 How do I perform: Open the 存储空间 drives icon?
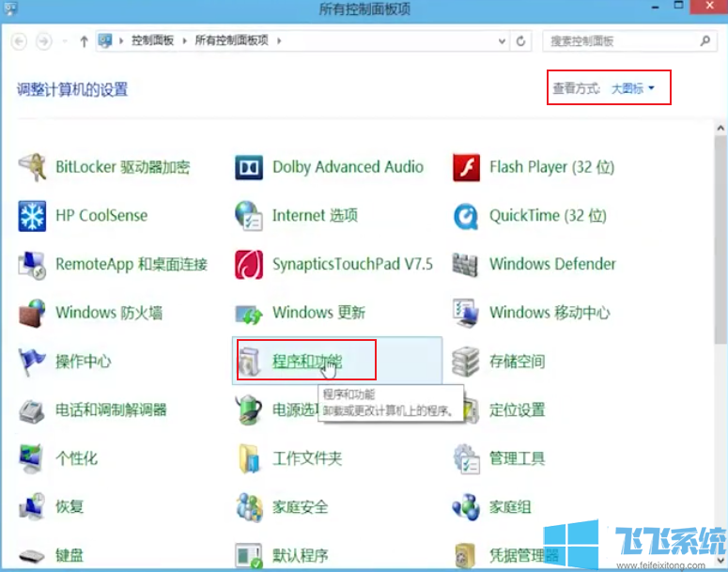pyautogui.click(x=466, y=362)
